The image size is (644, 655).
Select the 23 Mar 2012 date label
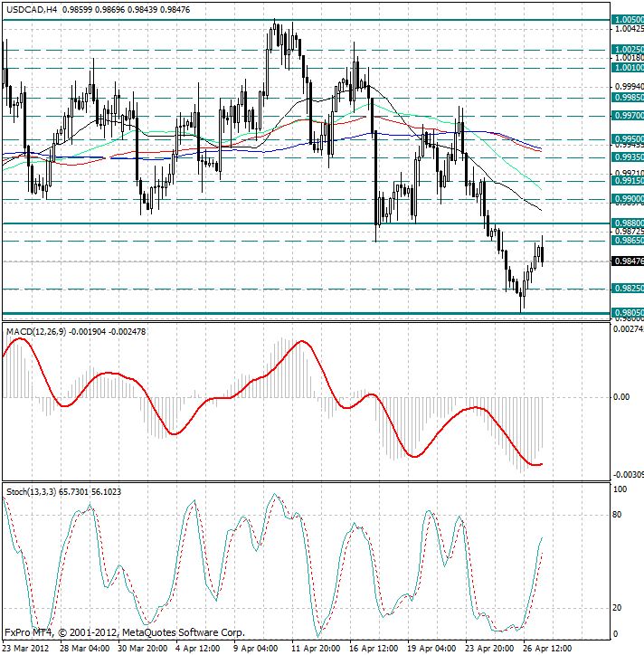click(26, 649)
